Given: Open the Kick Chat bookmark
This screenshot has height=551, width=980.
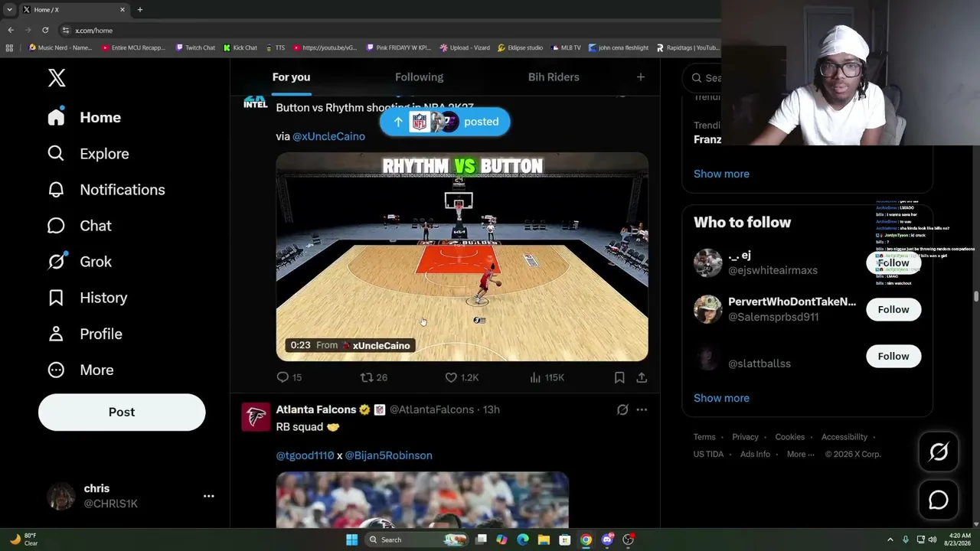Looking at the screenshot, I should 240,47.
